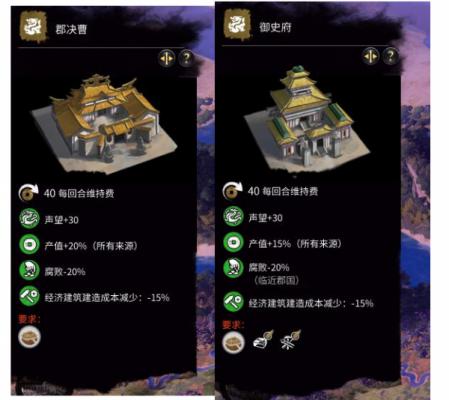Click the 产值+15% income icon
This screenshot has height=400, width=449.
(233, 242)
